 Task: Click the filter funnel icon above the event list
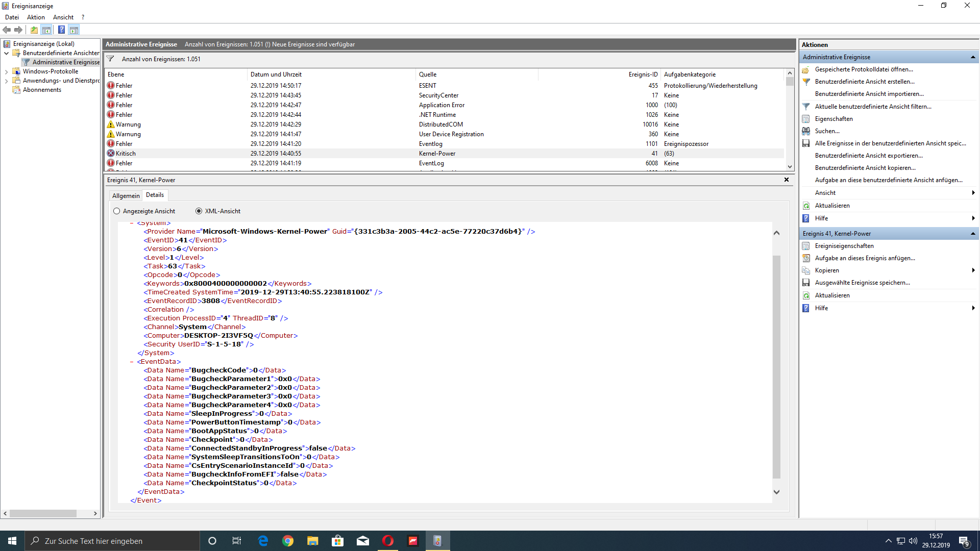[110, 59]
